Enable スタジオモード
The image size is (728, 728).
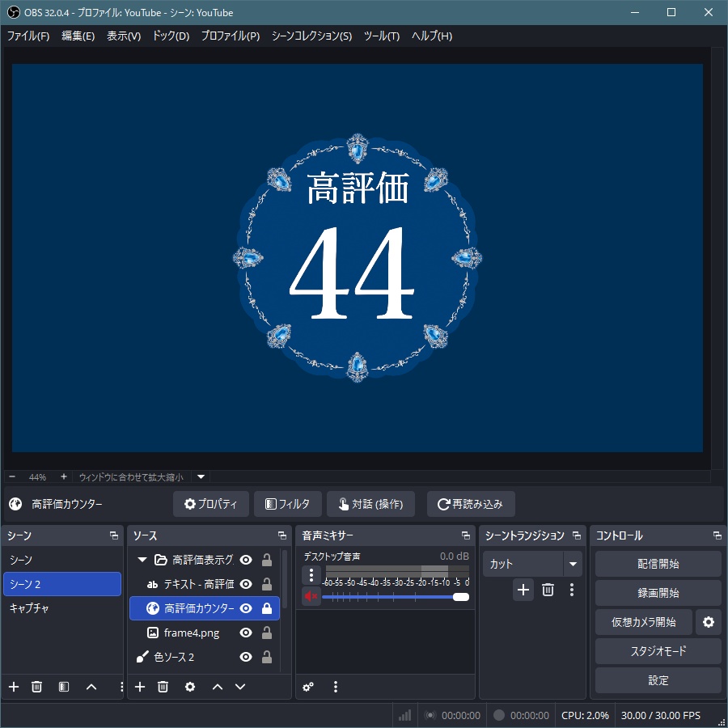pyautogui.click(x=658, y=651)
